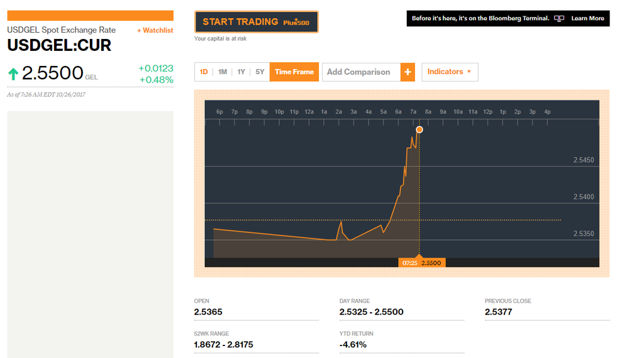This screenshot has width=644, height=358.
Task: Click the orange plus comparison button
Action: coord(408,72)
